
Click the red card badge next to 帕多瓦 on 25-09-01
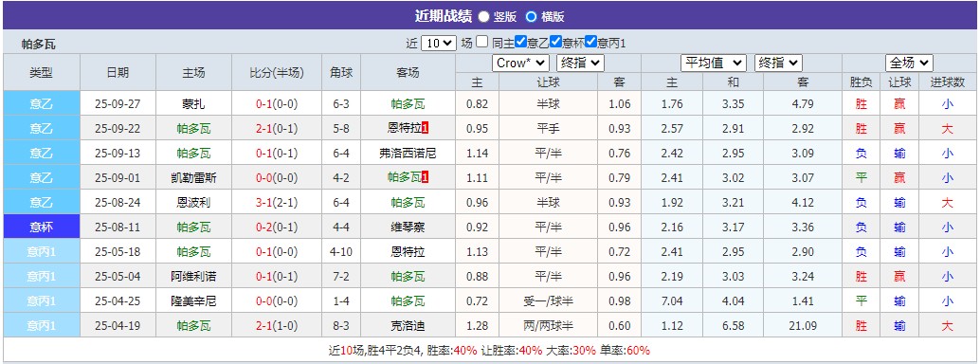coord(426,177)
